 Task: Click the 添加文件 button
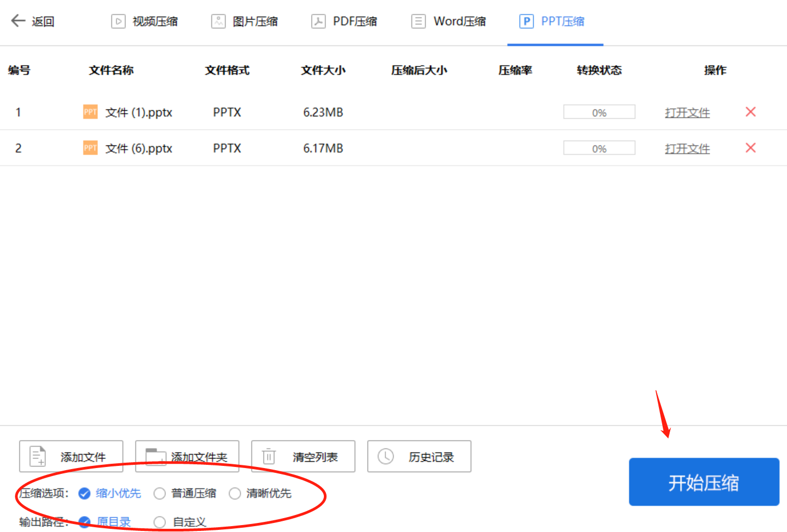[71, 456]
